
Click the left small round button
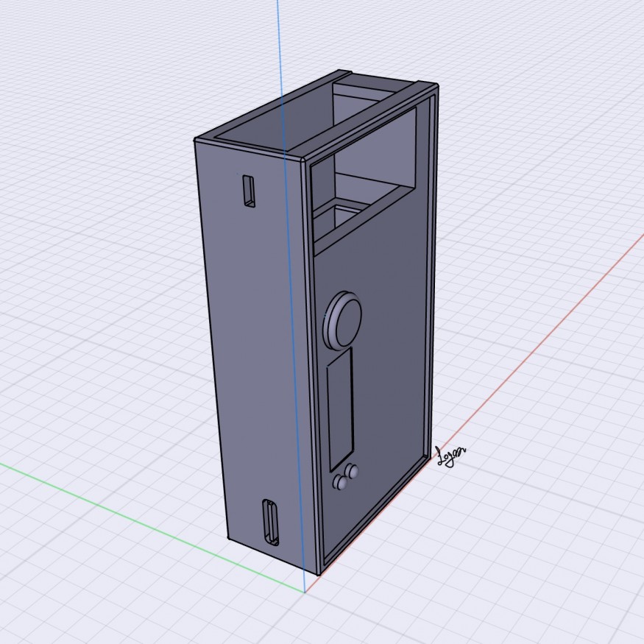point(341,482)
